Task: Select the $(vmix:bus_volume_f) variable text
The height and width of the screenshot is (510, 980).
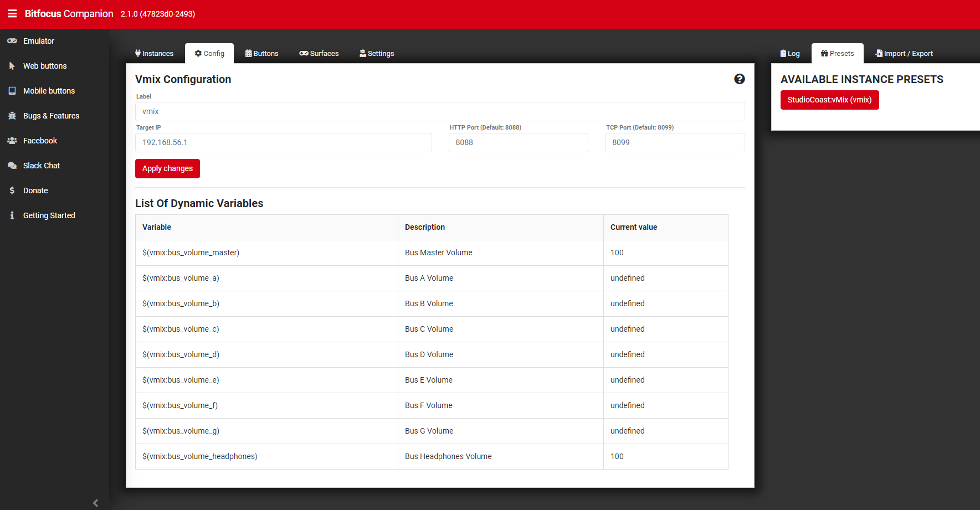Action: (180, 406)
